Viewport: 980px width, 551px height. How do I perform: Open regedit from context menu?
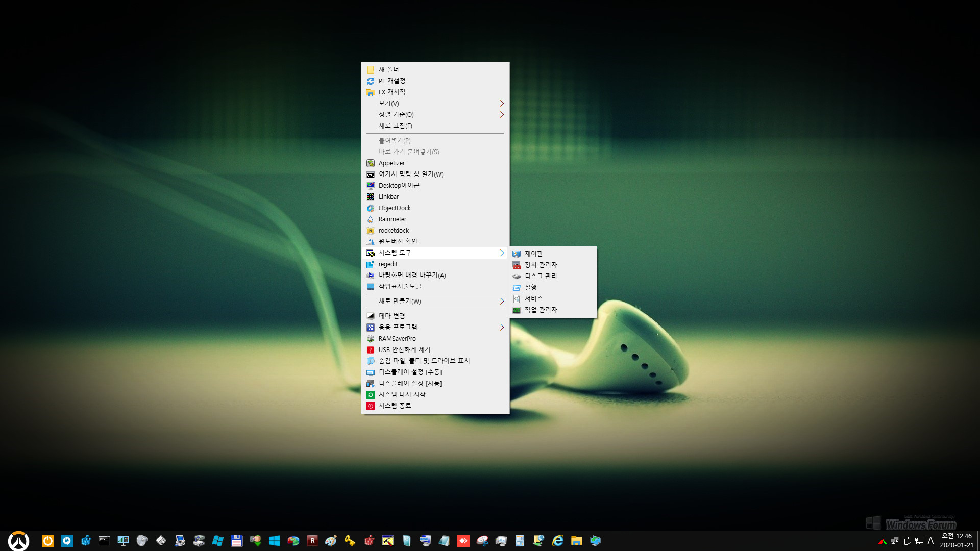click(x=435, y=264)
